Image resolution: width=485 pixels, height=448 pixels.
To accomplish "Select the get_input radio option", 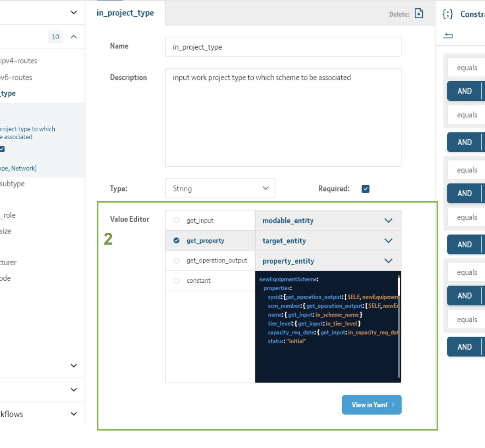I will [x=177, y=220].
